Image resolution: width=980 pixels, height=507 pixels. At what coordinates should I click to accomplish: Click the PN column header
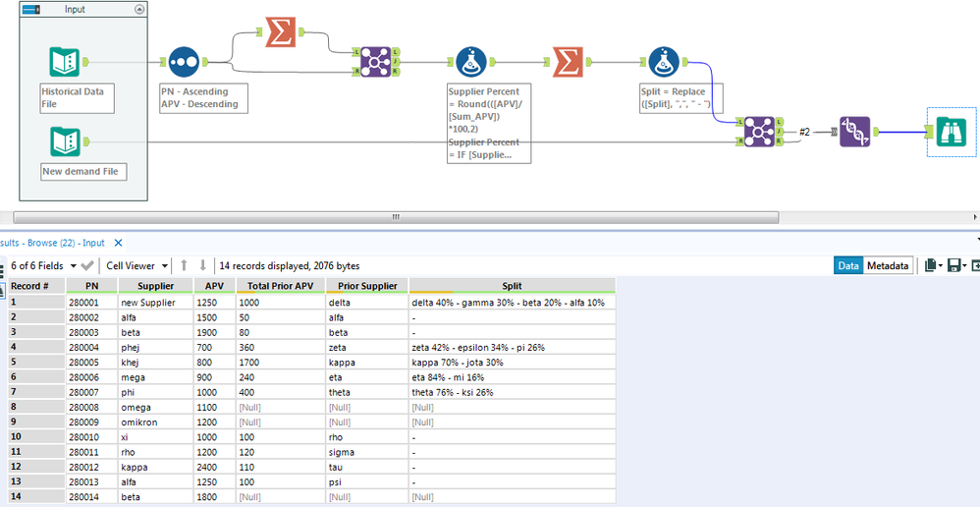[91, 286]
